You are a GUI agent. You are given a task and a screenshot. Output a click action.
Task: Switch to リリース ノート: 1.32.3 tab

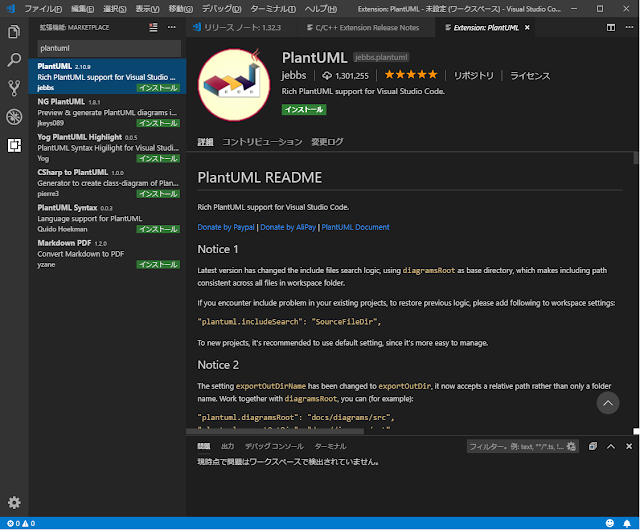[242, 27]
